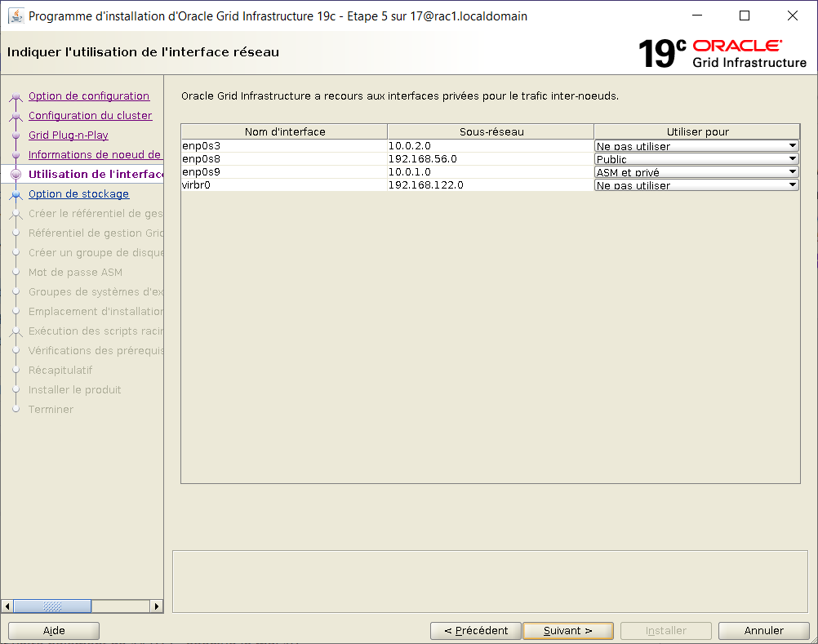Select the enp0s8 interface name cell
Viewport: 818px width, 644px height.
pyautogui.click(x=284, y=159)
